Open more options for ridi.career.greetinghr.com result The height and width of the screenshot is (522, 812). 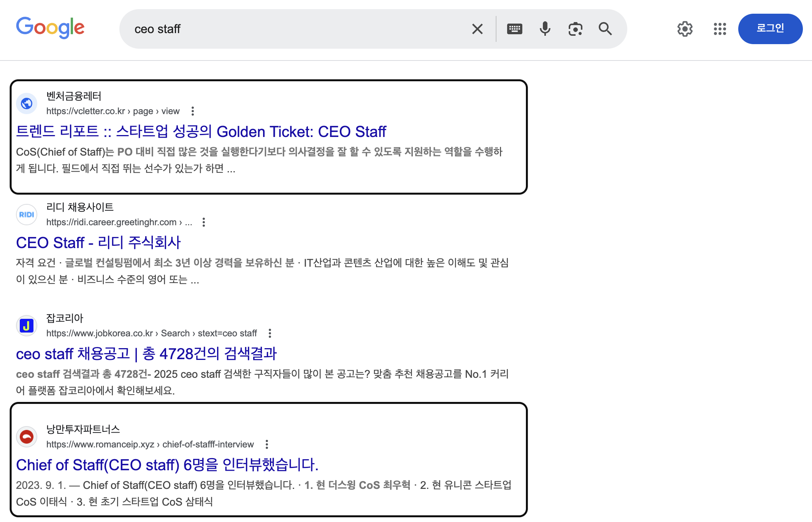[204, 222]
